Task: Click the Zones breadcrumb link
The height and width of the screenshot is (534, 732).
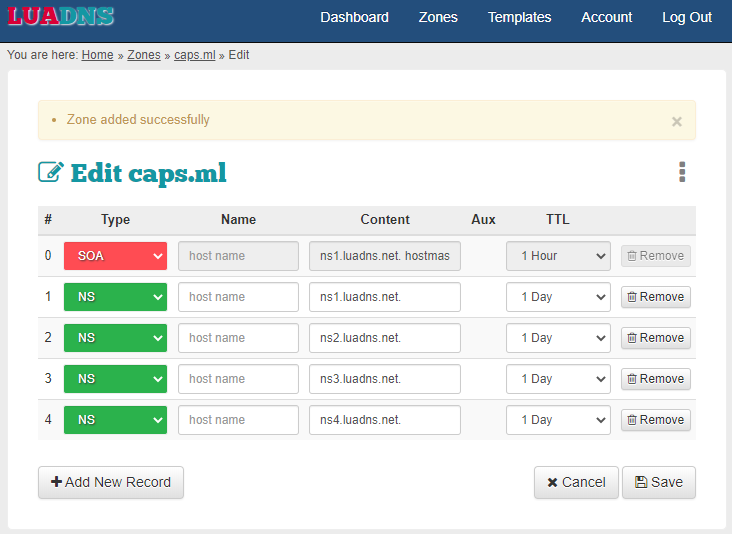Action: pyautogui.click(x=144, y=55)
